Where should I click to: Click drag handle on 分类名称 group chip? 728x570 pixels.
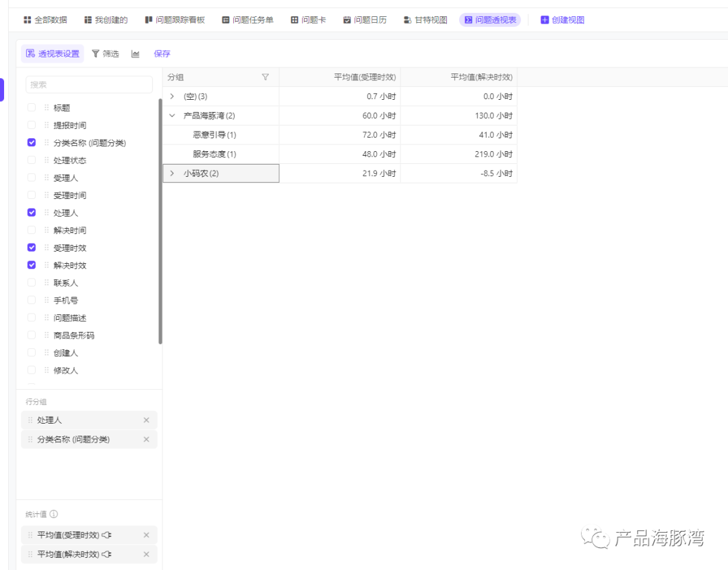30,439
